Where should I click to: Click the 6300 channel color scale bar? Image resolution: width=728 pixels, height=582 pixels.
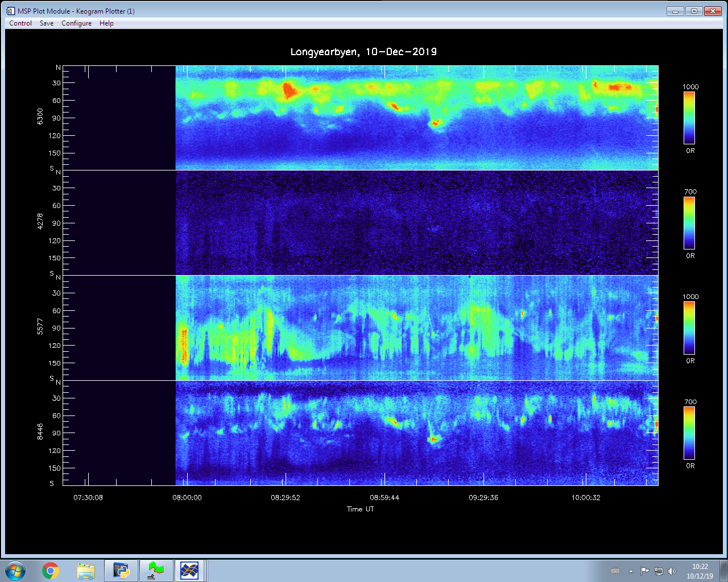tap(689, 118)
